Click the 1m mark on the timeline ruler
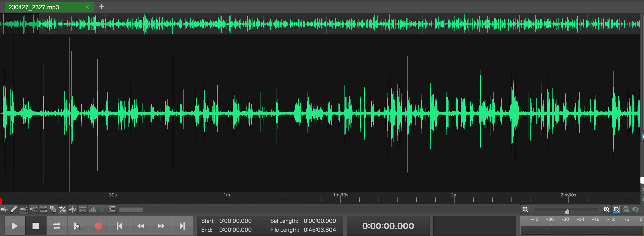Image resolution: width=644 pixels, height=236 pixels. (227, 195)
